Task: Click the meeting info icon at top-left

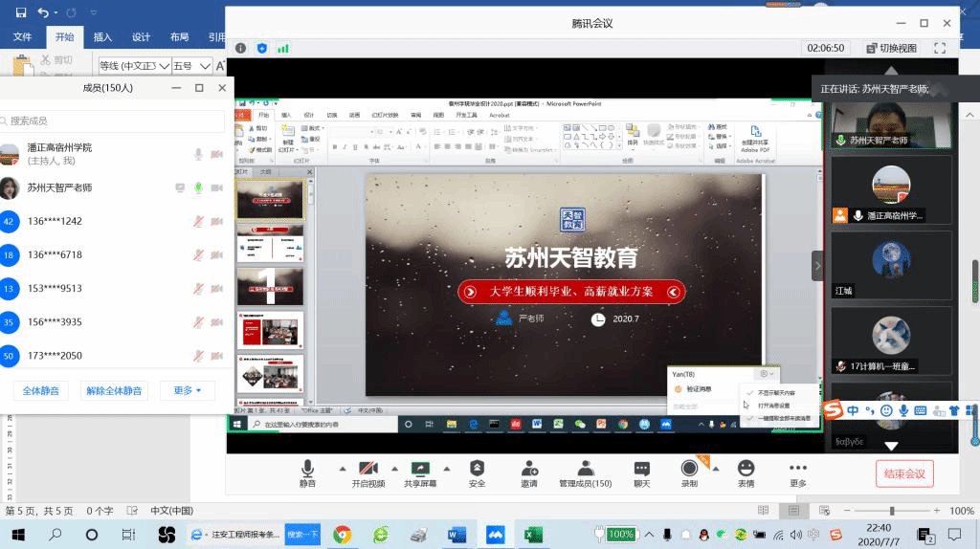Action: tap(240, 48)
